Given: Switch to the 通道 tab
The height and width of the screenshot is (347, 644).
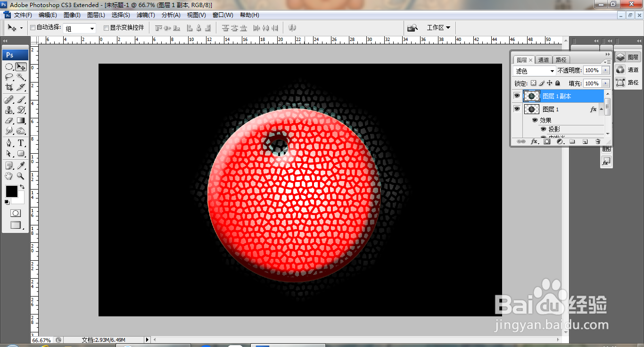Looking at the screenshot, I should tap(544, 60).
